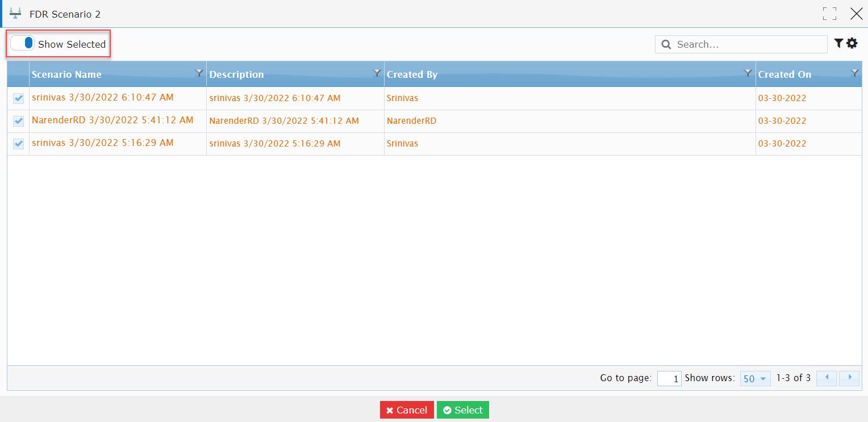
Task: Close the FDR Scenario 2 dialog
Action: point(856,14)
